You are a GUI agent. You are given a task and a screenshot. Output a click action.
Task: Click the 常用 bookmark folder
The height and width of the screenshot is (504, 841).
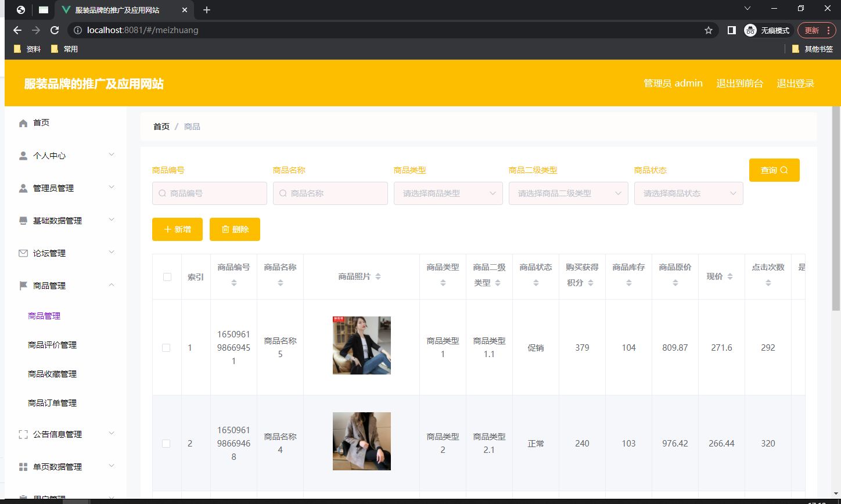(64, 49)
